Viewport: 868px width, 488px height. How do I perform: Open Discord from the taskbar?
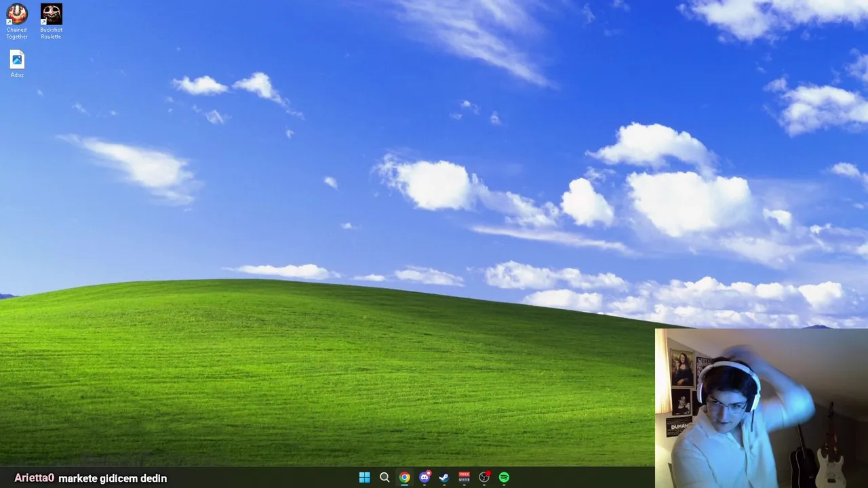(425, 478)
